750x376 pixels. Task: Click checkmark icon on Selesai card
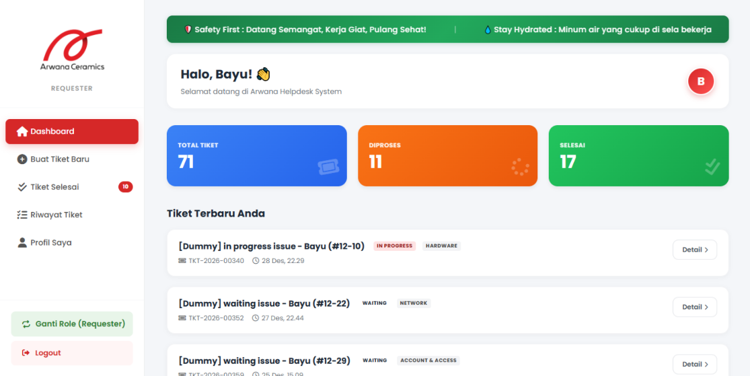pyautogui.click(x=712, y=167)
